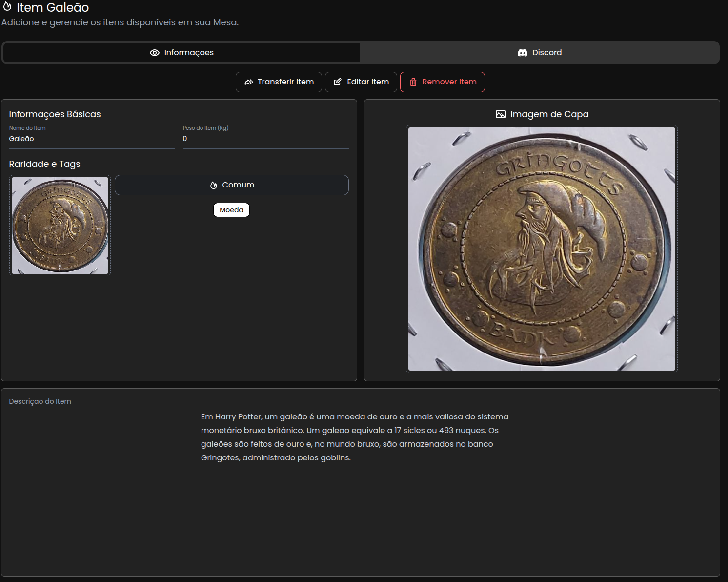Screen dimensions: 728x582
Task: Click the eye icon in Informações tab
Action: point(155,53)
